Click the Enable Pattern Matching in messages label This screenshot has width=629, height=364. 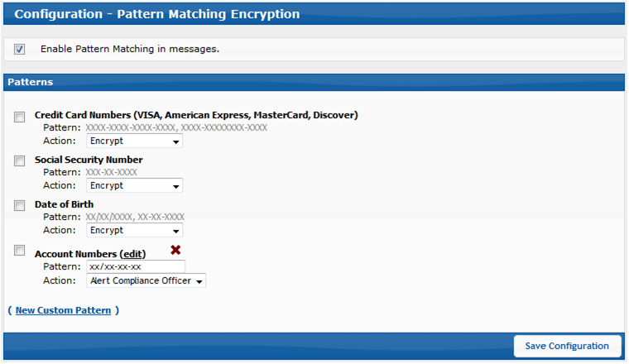click(x=130, y=50)
